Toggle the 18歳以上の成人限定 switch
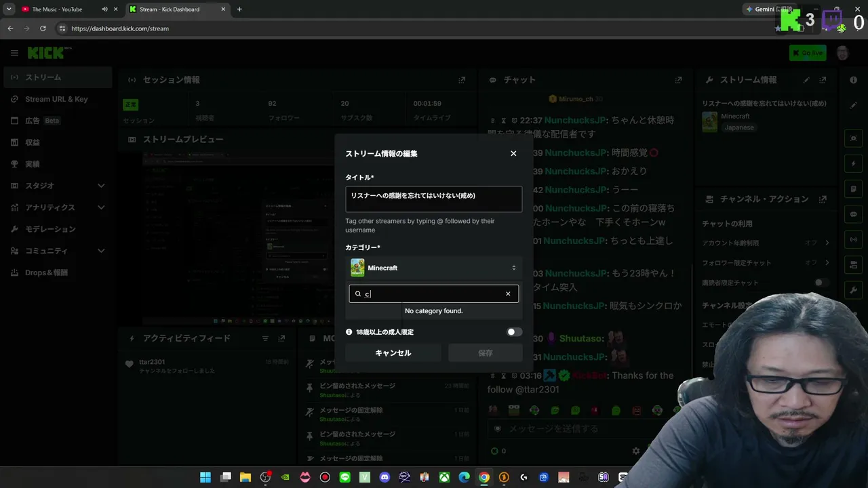Viewport: 868px width, 488px height. (515, 332)
